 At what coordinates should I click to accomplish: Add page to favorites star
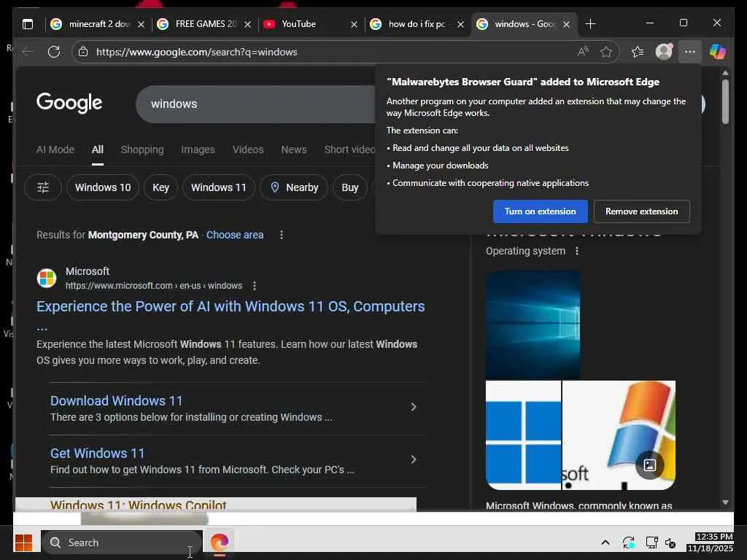[605, 52]
